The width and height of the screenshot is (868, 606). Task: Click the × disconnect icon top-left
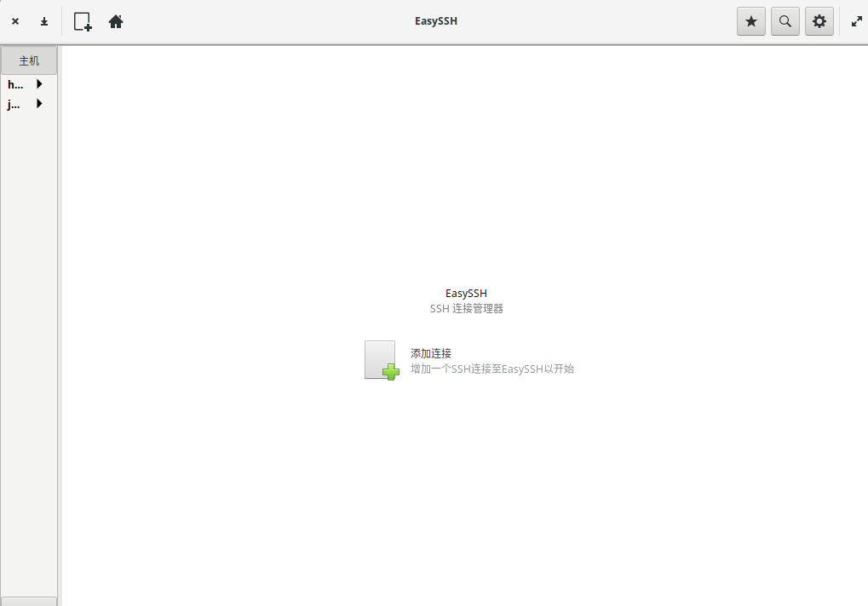tap(14, 21)
